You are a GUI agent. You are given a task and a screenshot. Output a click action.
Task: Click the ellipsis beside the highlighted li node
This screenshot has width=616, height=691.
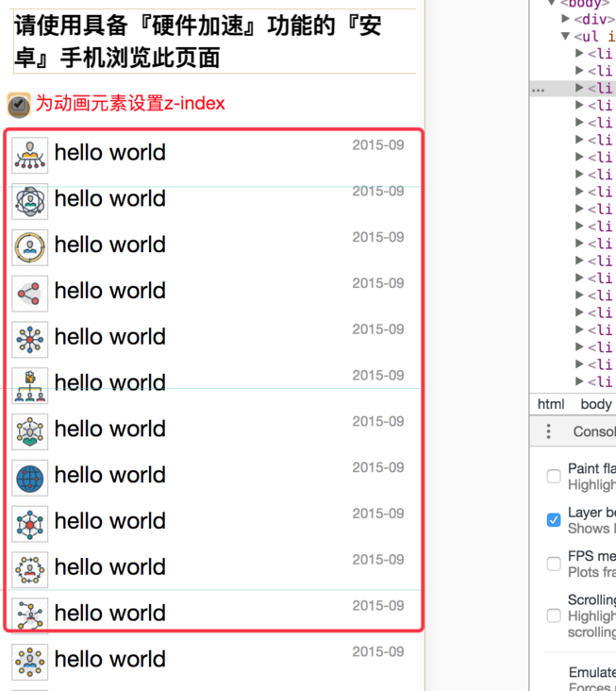tap(538, 90)
